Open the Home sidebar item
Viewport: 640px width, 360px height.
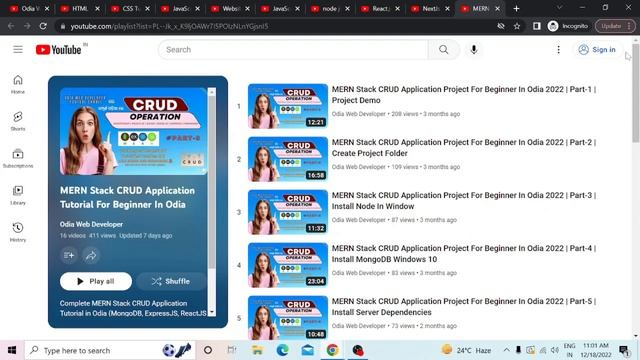click(x=18, y=84)
